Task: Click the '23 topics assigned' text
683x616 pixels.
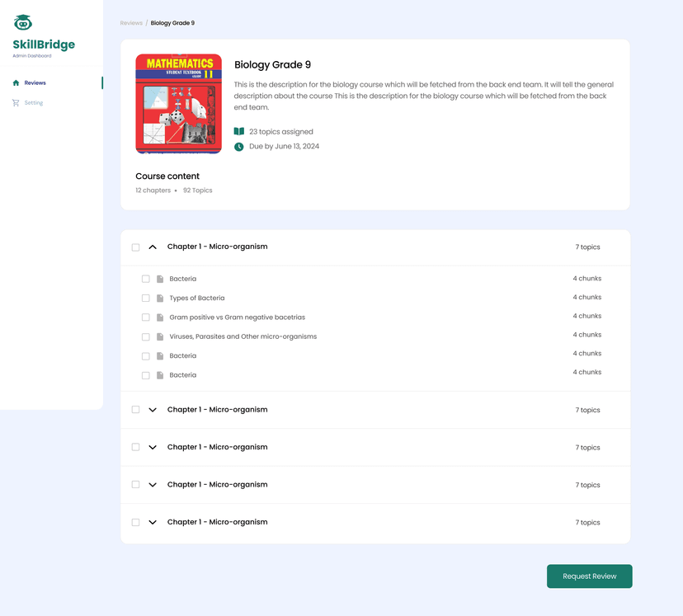Action: pos(281,131)
